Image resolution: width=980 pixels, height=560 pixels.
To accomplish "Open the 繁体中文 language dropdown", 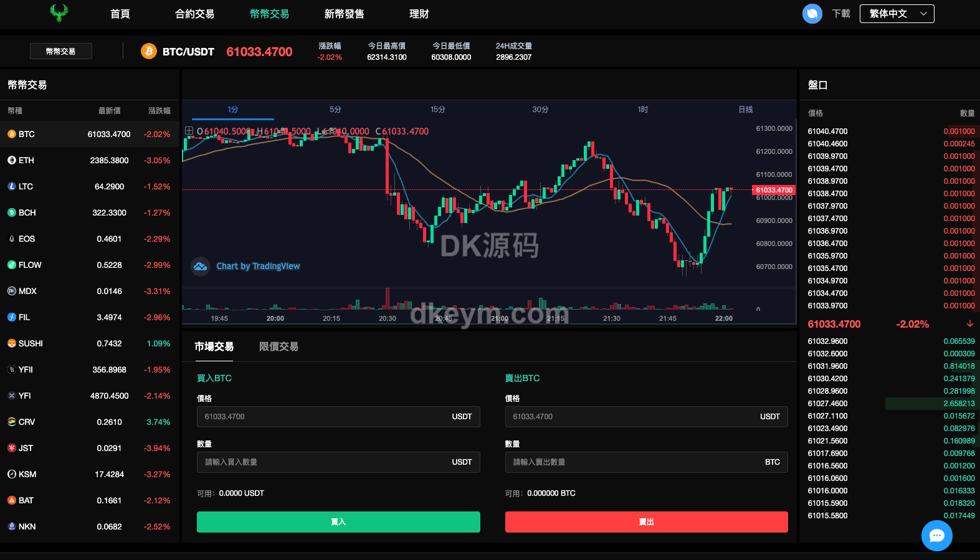I will pos(897,14).
